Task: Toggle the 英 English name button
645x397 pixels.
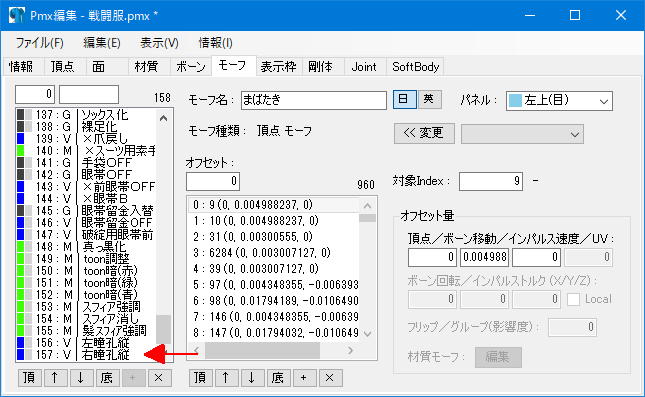Action: click(429, 100)
